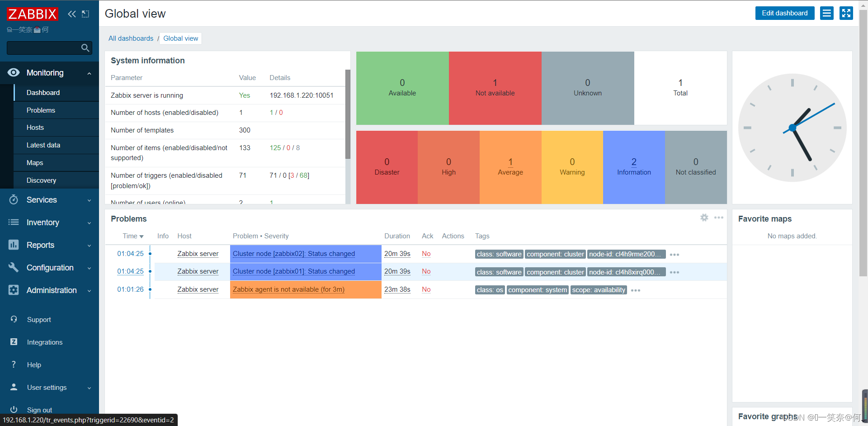The image size is (868, 426).
Task: Expand the User settings menu section
Action: tap(90, 388)
